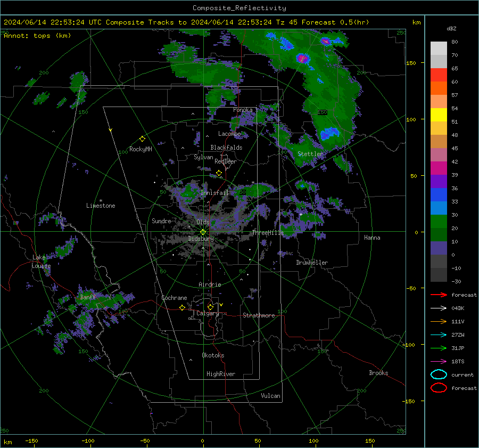Click the green 31JP arrow legend icon

439,348
